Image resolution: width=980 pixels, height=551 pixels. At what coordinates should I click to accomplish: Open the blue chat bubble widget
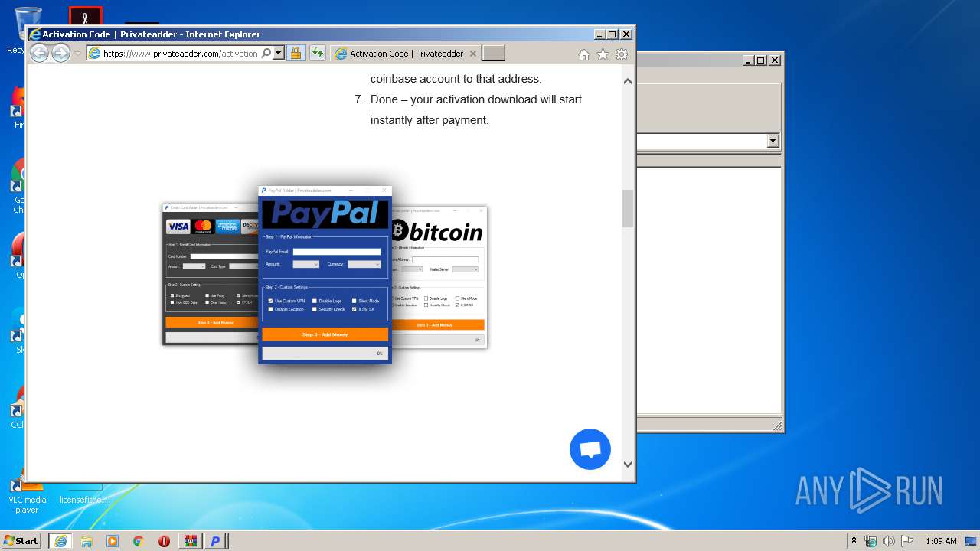590,449
